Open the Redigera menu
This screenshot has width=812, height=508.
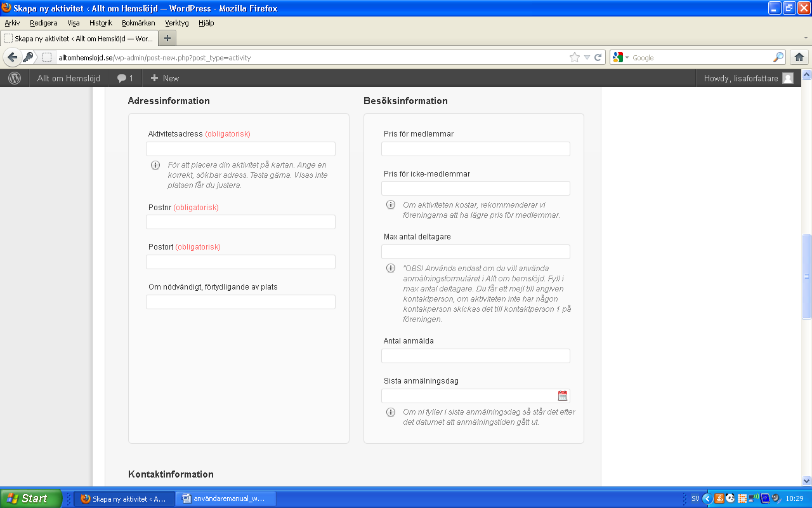pyautogui.click(x=44, y=23)
